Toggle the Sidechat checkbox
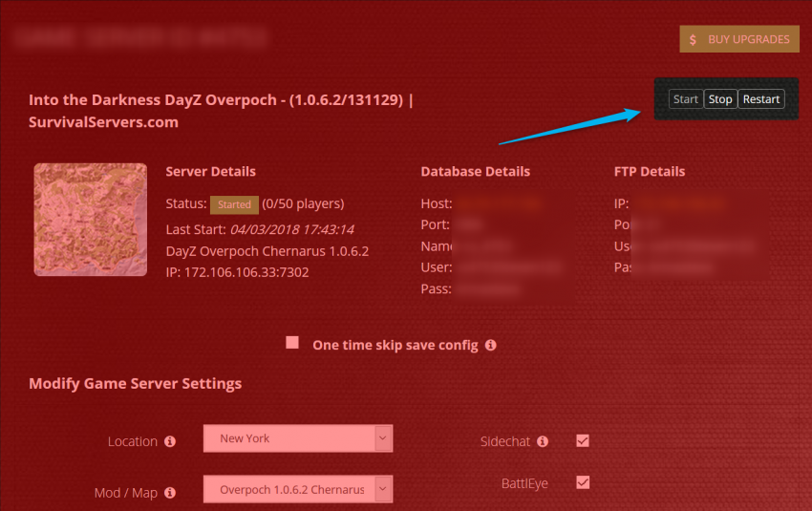The height and width of the screenshot is (511, 812). 583,441
